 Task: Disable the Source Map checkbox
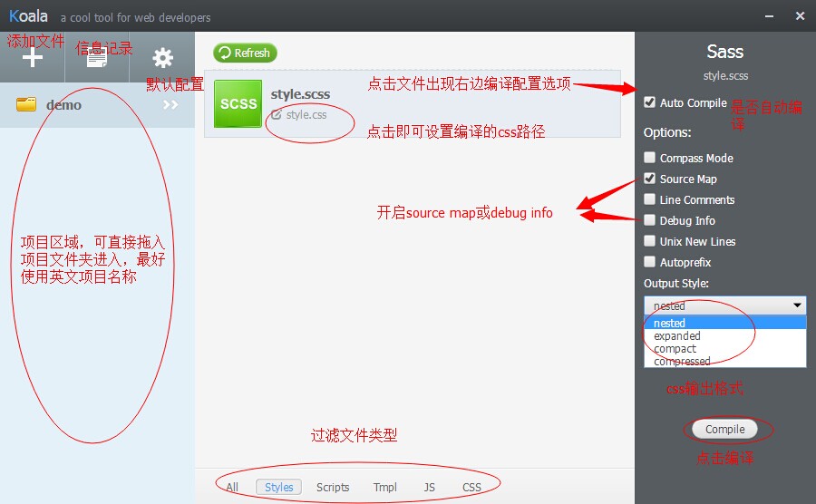(x=649, y=178)
